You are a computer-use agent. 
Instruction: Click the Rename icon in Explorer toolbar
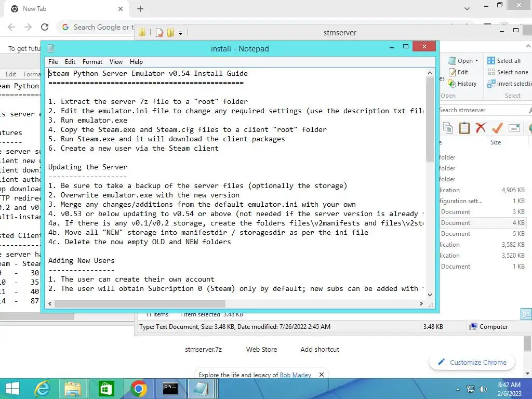click(514, 128)
